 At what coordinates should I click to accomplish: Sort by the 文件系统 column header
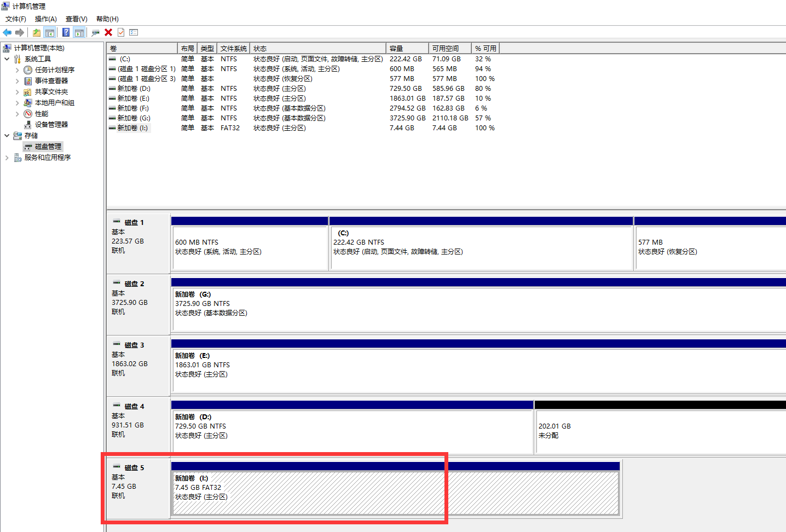tap(234, 49)
